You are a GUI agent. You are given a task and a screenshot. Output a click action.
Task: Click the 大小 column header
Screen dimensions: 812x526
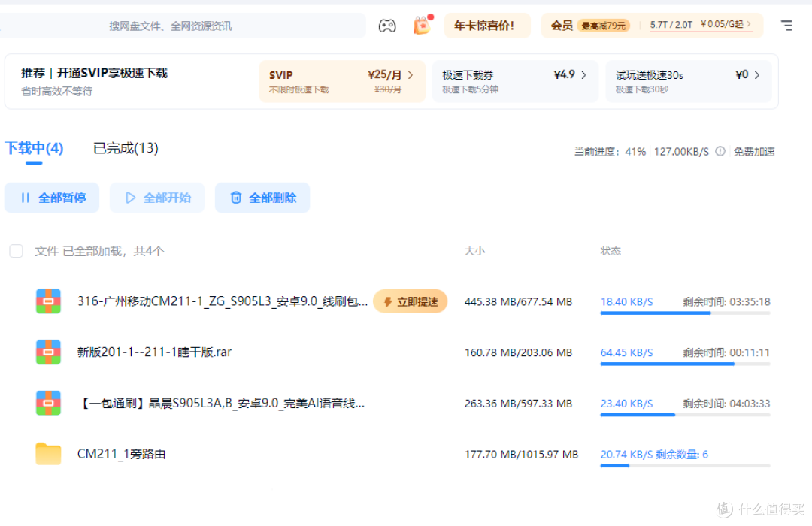[x=474, y=251]
